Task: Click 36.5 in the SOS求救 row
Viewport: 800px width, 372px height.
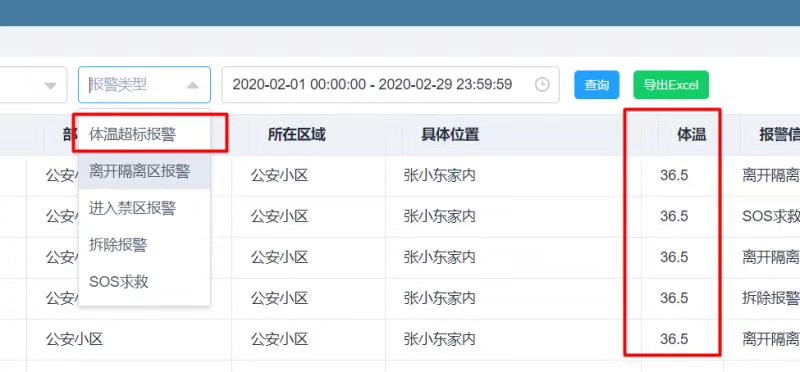Action: coord(674,216)
